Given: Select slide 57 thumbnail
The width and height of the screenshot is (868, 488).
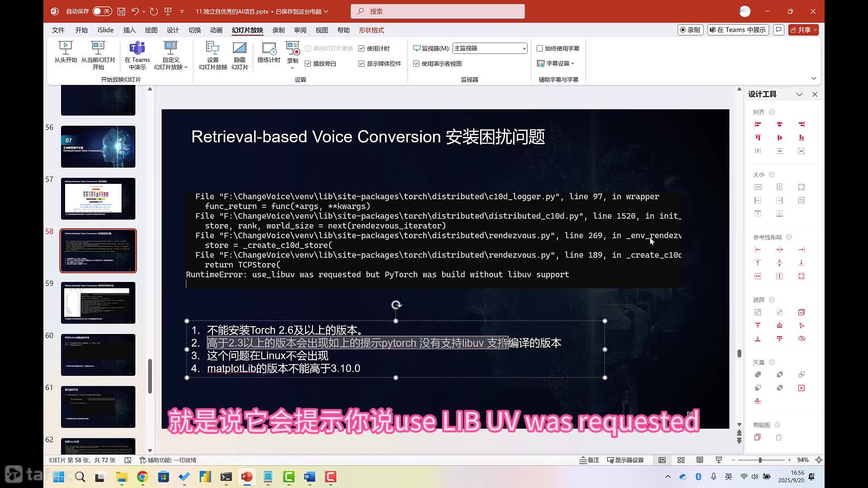Looking at the screenshot, I should (98, 199).
